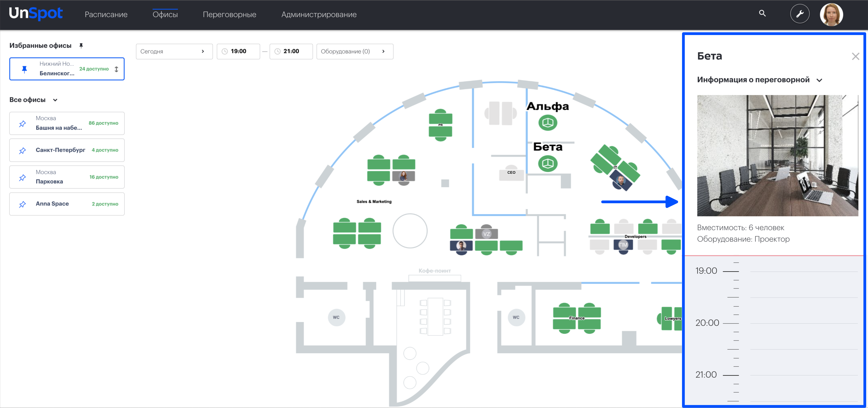Collapse Информация о переговорной section
868x408 pixels.
819,80
